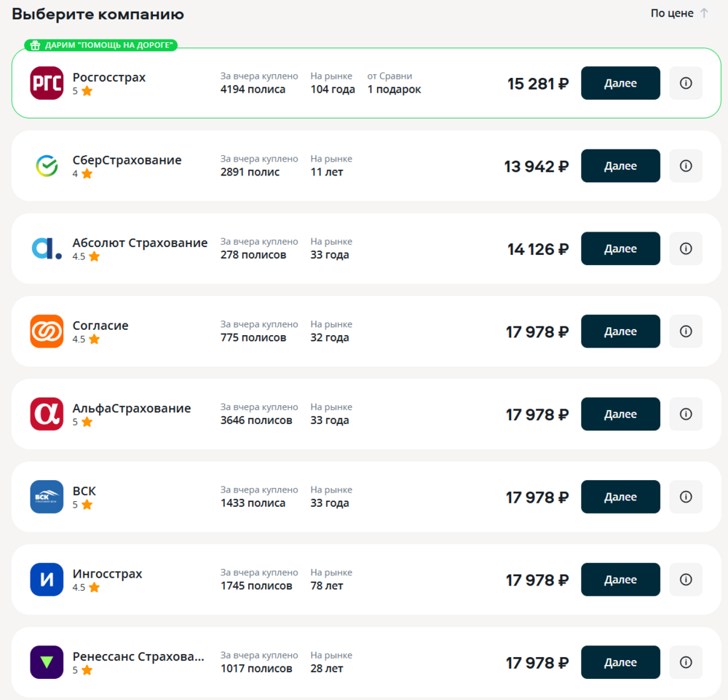Open the Ренессанс Страхование company name

[138, 656]
